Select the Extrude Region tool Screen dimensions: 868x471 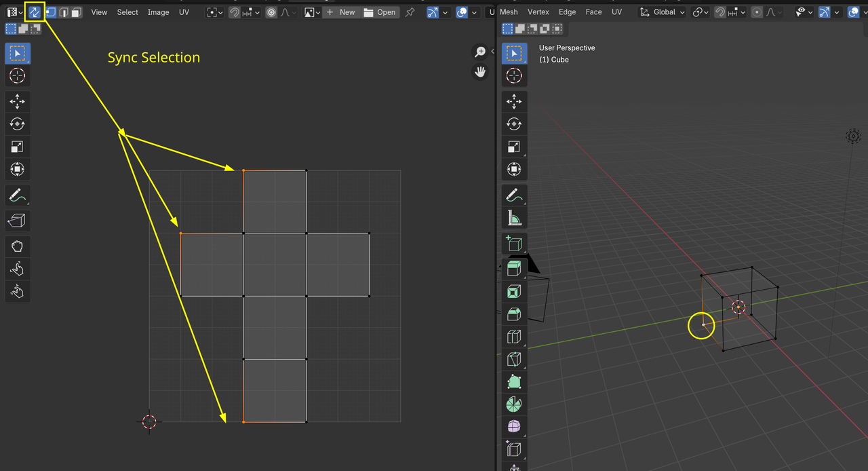coord(514,269)
